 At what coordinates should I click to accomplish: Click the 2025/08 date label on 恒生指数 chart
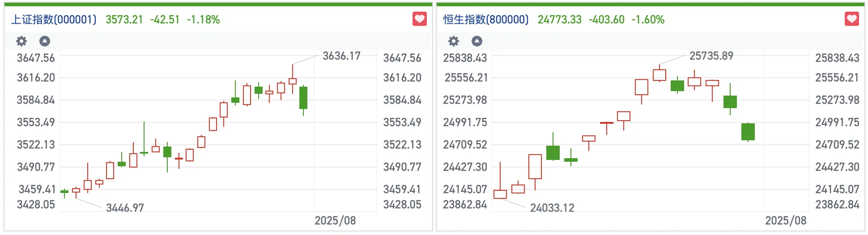[786, 221]
